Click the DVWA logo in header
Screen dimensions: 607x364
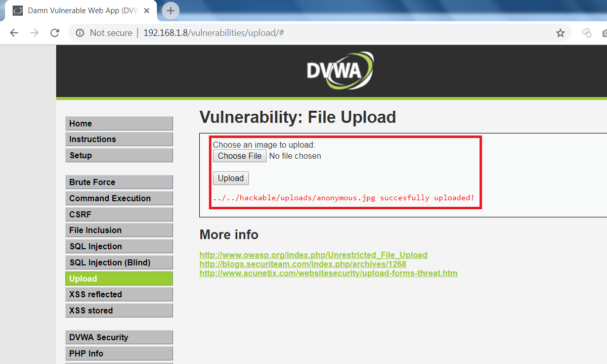tap(340, 70)
